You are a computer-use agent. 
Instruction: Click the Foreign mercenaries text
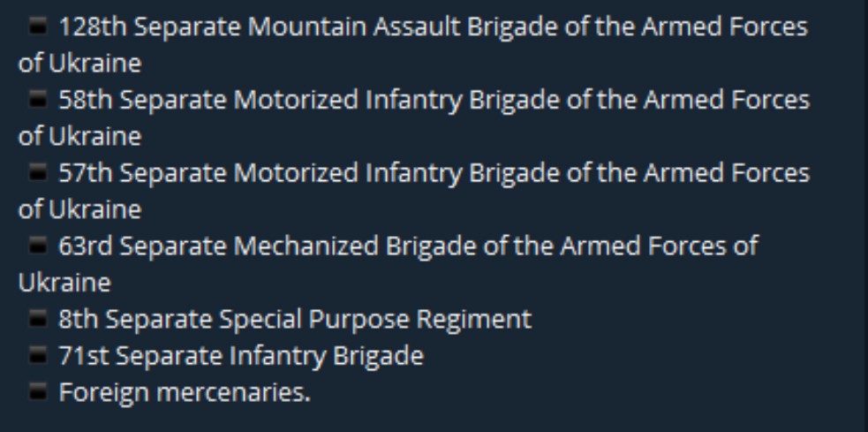point(185,393)
